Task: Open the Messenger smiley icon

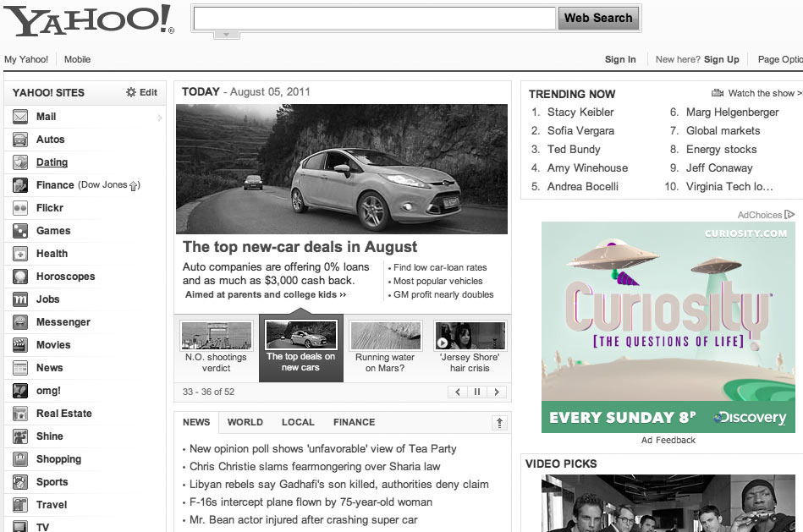Action: coord(20,322)
